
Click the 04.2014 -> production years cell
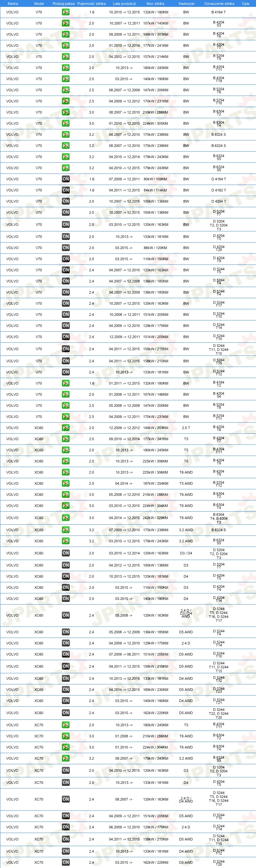124,483
